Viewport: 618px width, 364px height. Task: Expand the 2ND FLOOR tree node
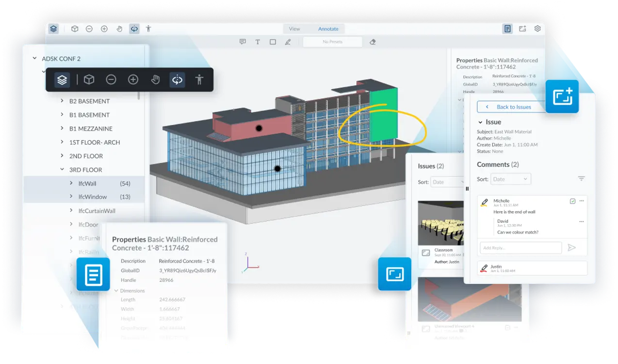pyautogui.click(x=62, y=156)
